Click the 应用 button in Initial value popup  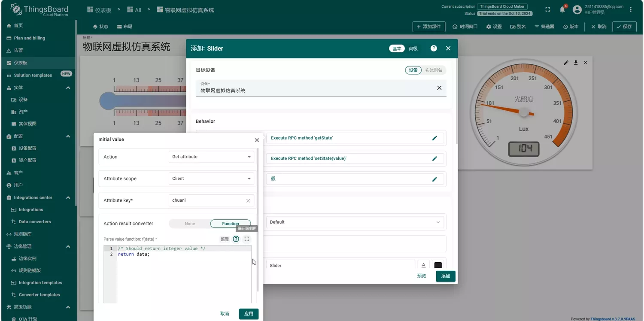(x=249, y=314)
